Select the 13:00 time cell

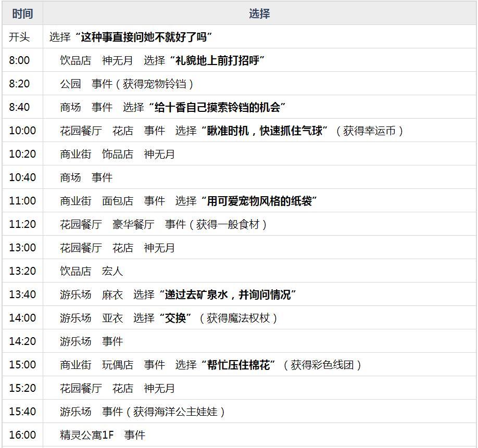click(x=22, y=248)
